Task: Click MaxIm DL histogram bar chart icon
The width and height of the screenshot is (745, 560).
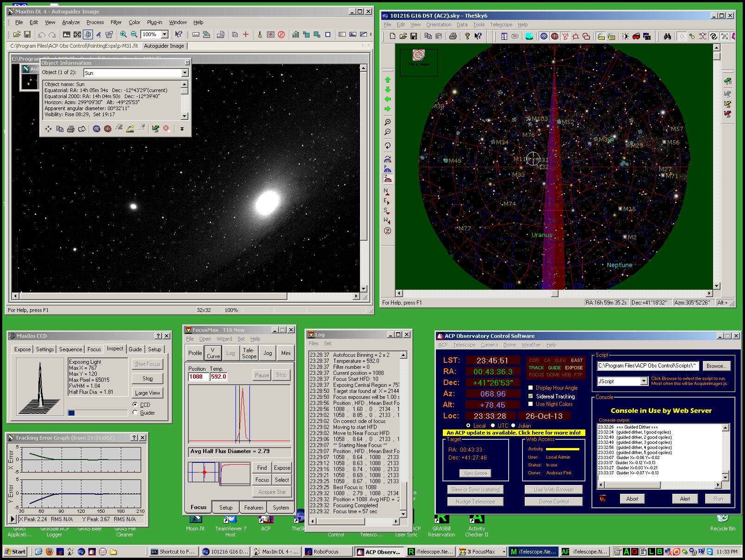Action: 295,34
